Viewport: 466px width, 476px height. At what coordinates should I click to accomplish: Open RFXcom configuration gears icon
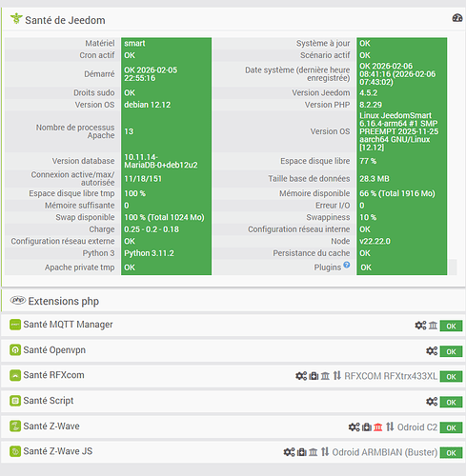301,376
